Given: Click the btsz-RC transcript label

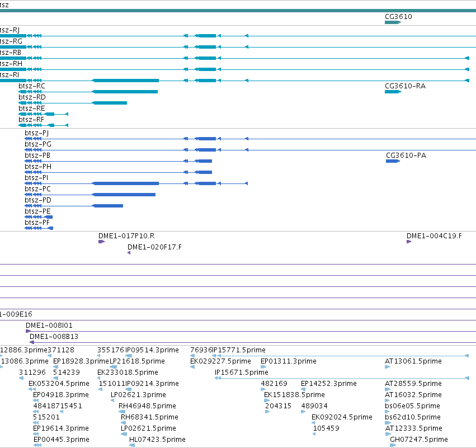Looking at the screenshot, I should tap(32, 86).
